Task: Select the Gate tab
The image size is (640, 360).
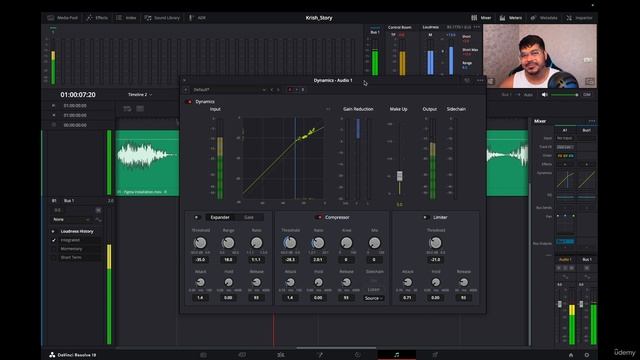Action: click(x=249, y=218)
